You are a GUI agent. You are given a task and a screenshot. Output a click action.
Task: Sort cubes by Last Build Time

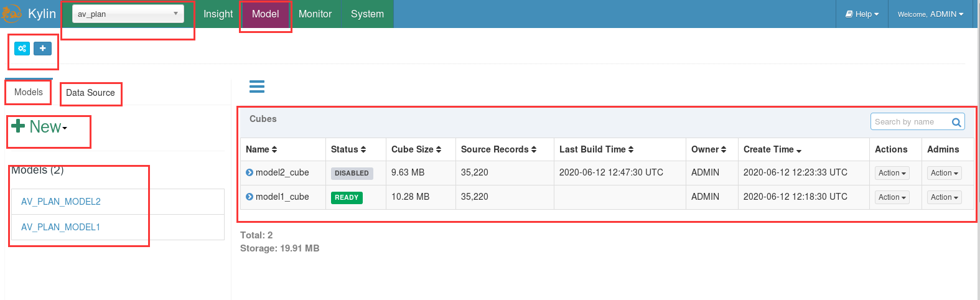(x=596, y=149)
